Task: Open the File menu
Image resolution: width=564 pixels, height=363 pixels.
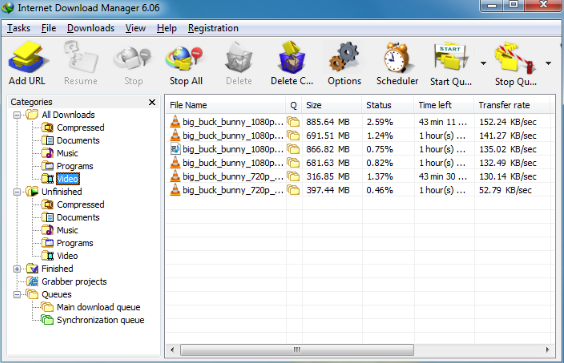Action: pyautogui.click(x=49, y=28)
